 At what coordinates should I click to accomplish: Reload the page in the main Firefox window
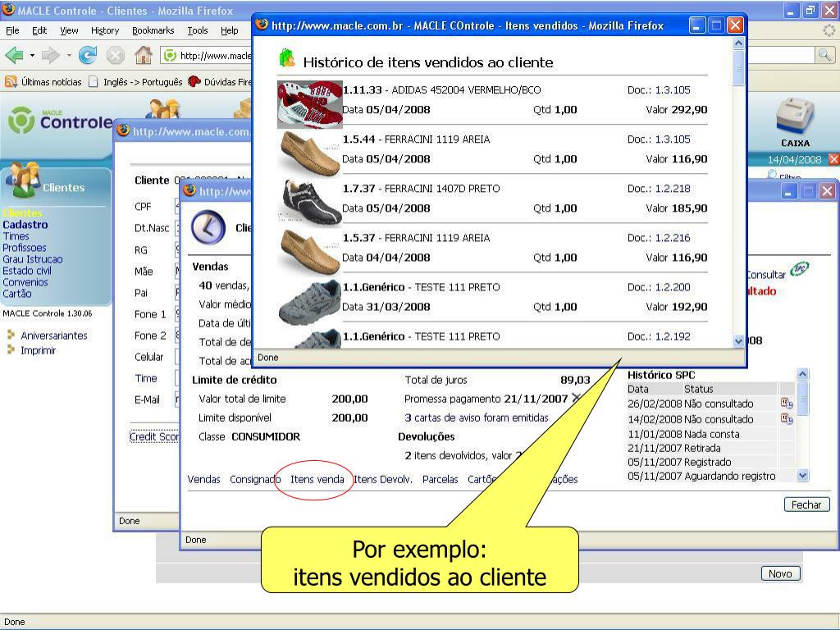88,55
